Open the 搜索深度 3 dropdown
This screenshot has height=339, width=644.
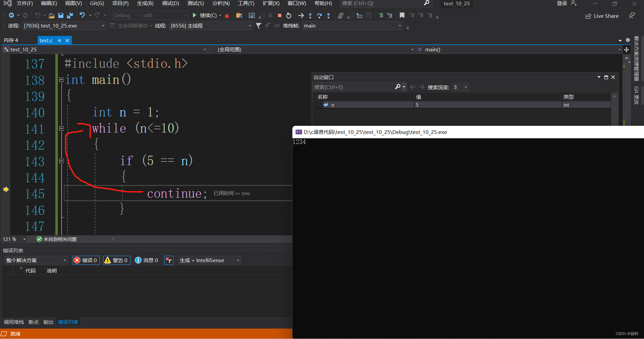(460, 87)
